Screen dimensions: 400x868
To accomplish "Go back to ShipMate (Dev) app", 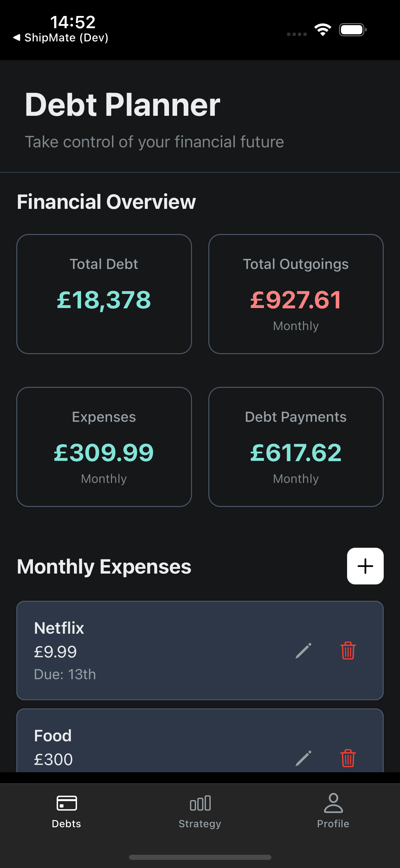I will pos(61,38).
